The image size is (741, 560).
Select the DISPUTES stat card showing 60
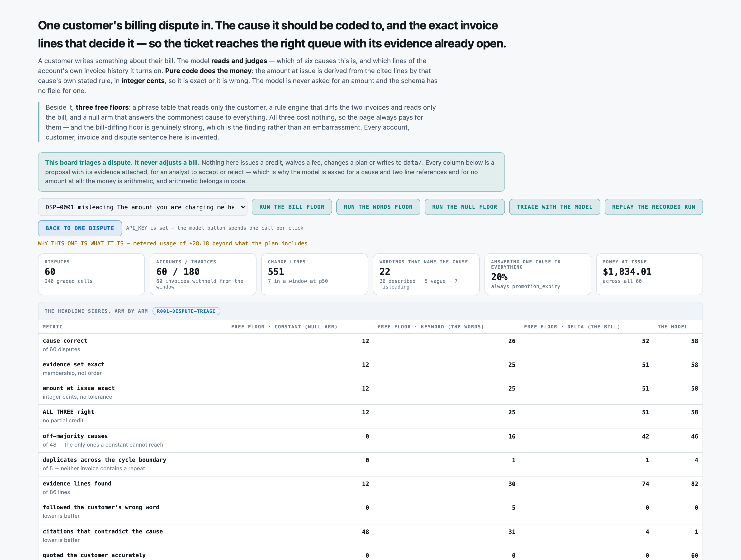(x=91, y=274)
